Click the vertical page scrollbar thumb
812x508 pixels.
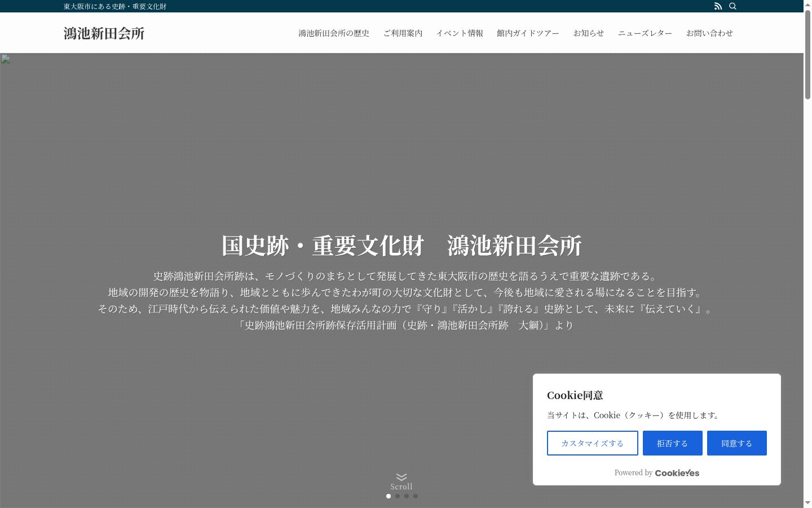[x=807, y=55]
